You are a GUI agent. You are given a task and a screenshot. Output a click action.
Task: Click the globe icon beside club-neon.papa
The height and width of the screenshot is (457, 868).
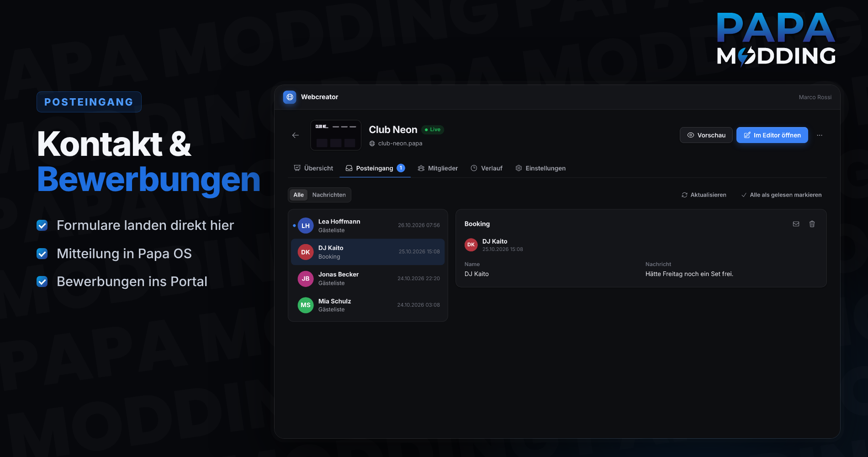372,143
